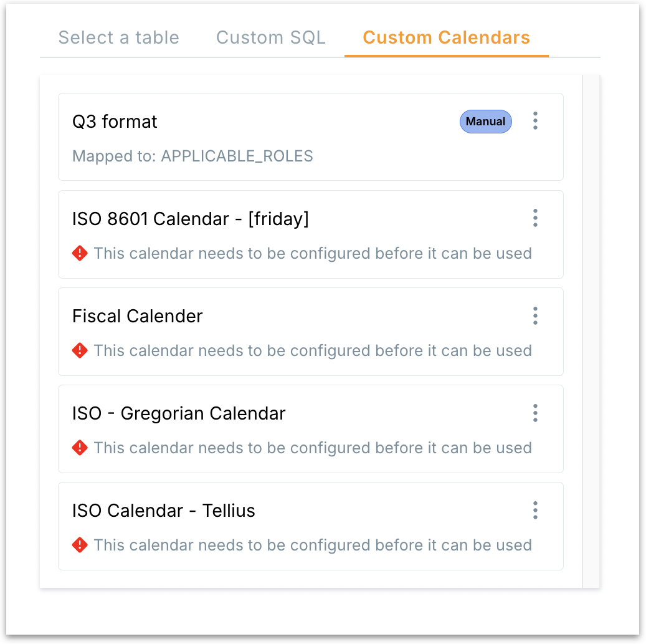Switch to the Custom SQL tab
646x644 pixels.
click(270, 37)
